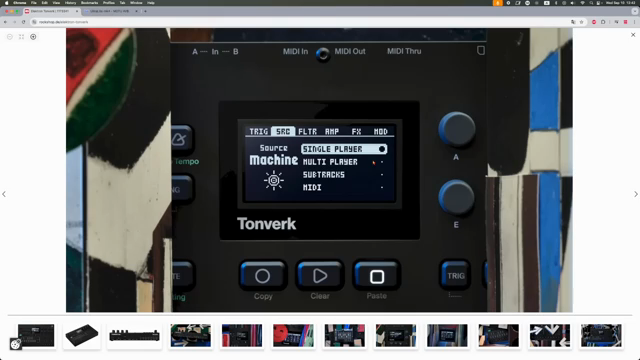Show the previous gallery image
The image size is (640, 360).
click(x=4, y=194)
